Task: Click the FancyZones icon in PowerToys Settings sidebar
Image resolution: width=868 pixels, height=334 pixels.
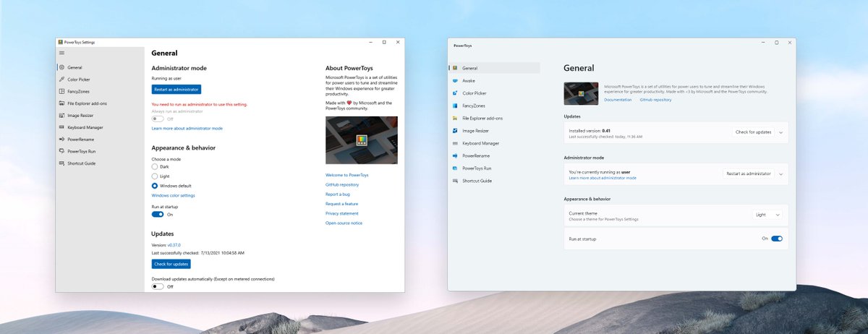Action: [61, 91]
